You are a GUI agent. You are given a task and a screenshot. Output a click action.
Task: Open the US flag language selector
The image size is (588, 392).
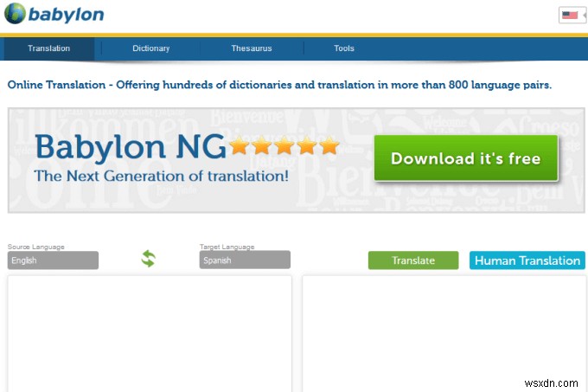[x=572, y=16]
